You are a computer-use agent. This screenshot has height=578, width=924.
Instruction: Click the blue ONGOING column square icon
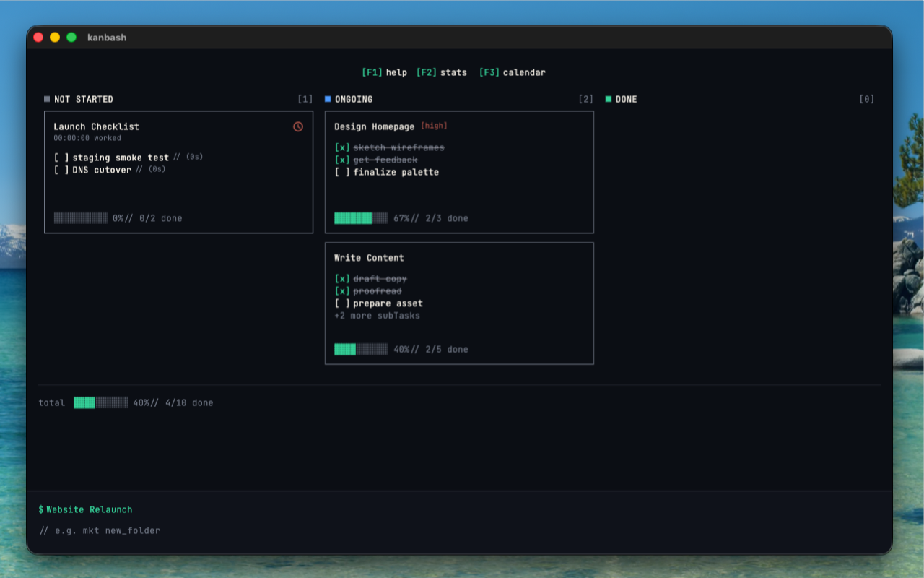click(328, 99)
